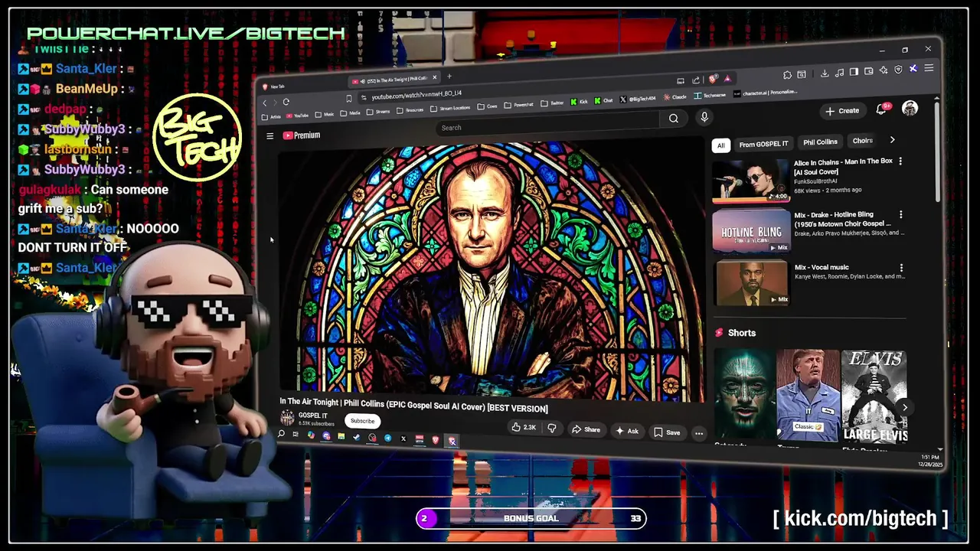This screenshot has width=980, height=551.
Task: Click the video title text
Action: tap(413, 405)
